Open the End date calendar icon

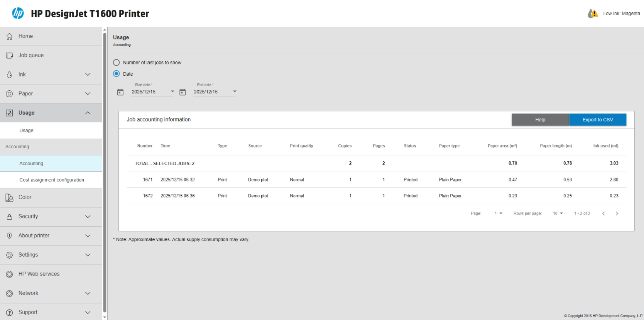point(183,92)
